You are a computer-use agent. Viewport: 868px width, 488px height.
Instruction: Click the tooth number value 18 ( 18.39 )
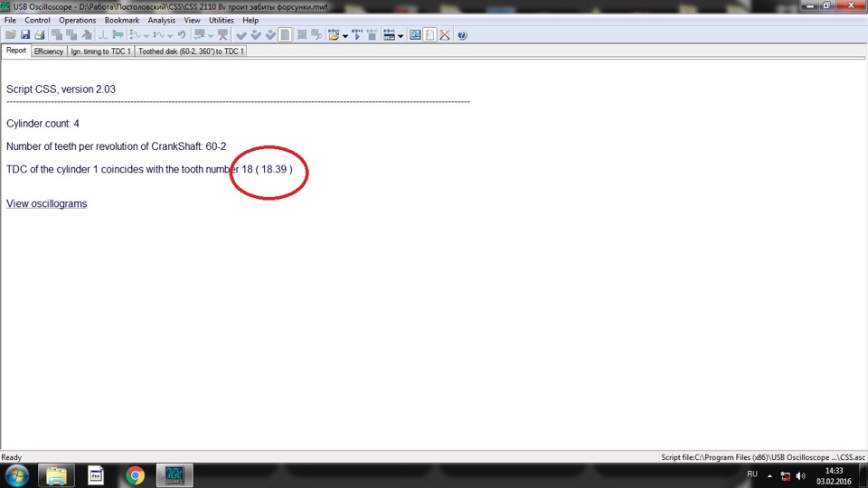click(x=267, y=169)
